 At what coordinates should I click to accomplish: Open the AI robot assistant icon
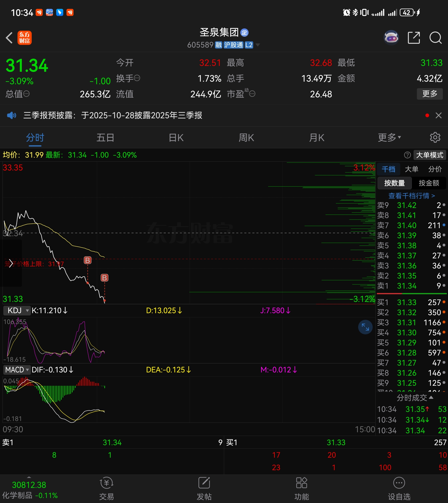tap(391, 38)
